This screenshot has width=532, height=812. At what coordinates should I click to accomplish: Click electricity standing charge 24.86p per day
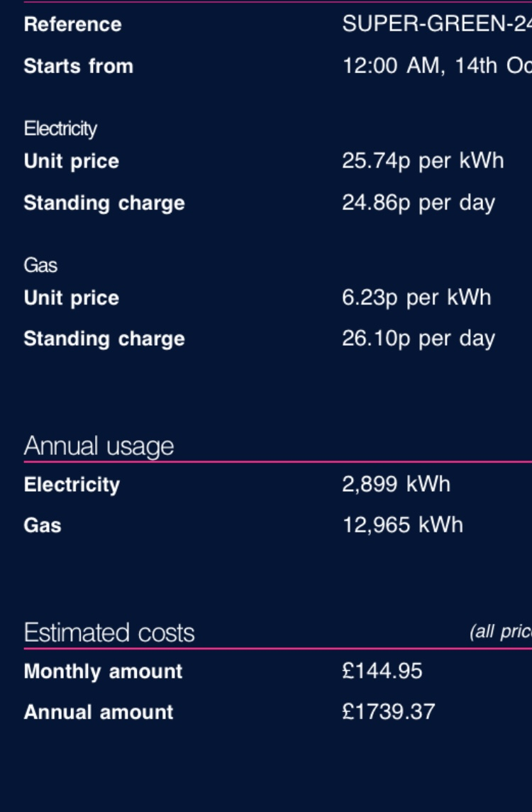[418, 202]
